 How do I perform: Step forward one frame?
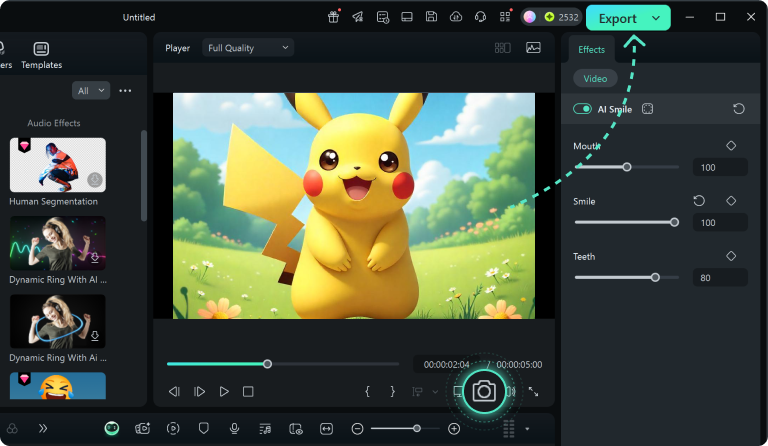tap(199, 392)
